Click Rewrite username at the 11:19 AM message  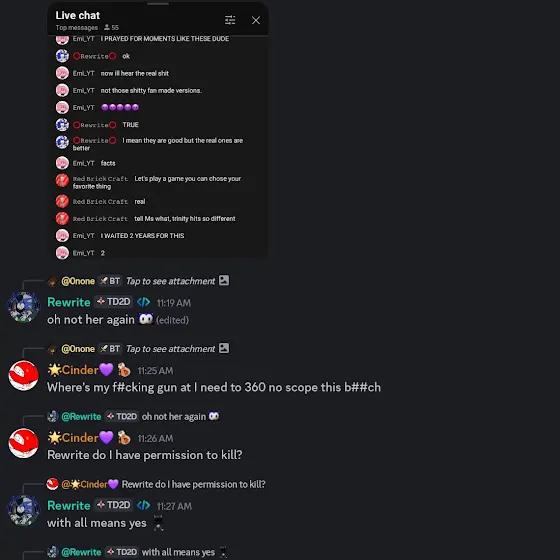click(x=69, y=302)
